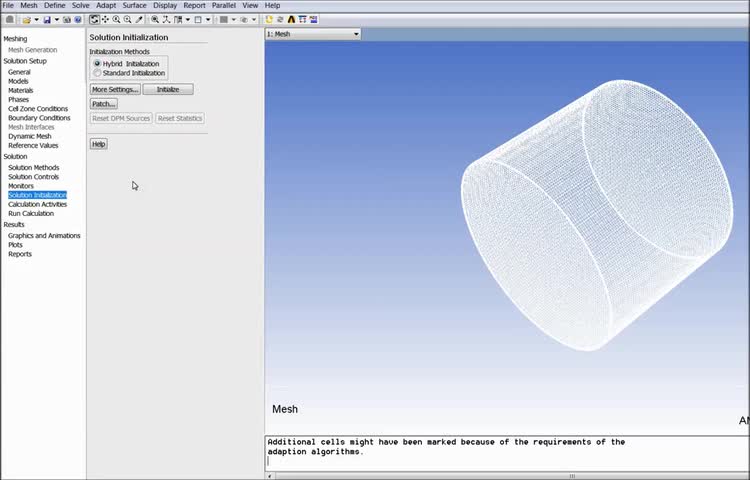Open dropdown arrow next to gray square icon
750x480 pixels.
[233, 20]
